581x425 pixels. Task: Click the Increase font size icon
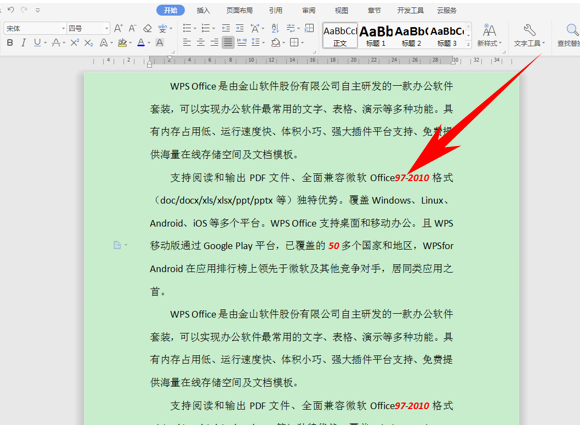[118, 28]
